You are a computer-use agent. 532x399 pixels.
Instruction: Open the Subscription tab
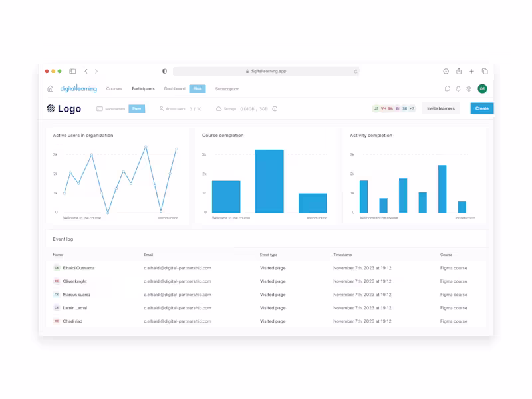227,89
